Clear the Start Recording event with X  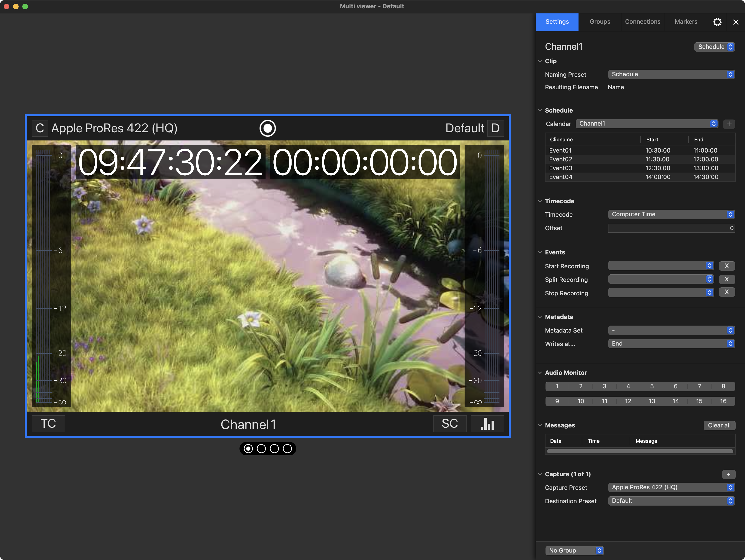point(727,266)
